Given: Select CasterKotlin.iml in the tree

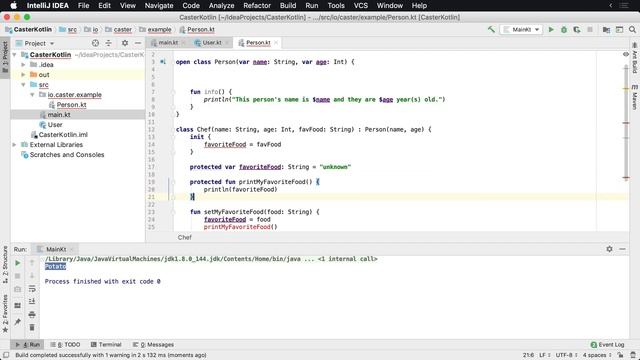Looking at the screenshot, I should (x=63, y=135).
